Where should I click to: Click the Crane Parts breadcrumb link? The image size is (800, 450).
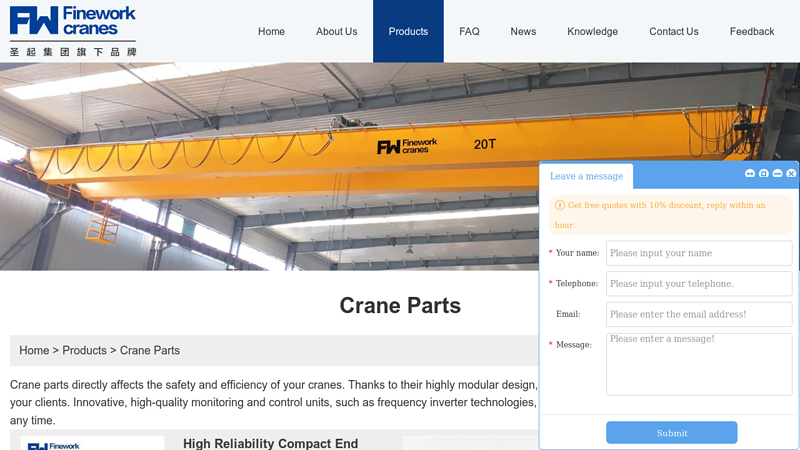point(149,351)
